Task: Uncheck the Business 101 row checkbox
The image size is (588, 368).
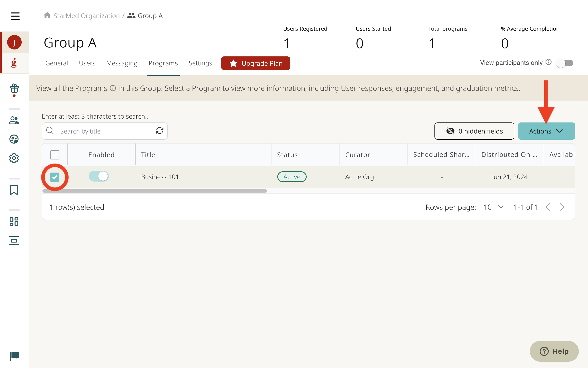Action: [55, 177]
